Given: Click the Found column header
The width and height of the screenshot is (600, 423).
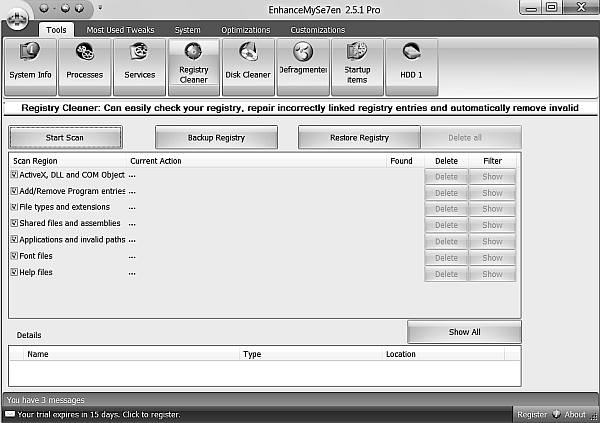Looking at the screenshot, I should click(405, 161).
